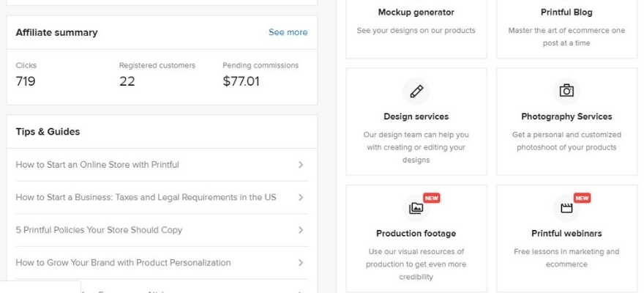
Task: Open the Printful webinars card title
Action: (566, 233)
